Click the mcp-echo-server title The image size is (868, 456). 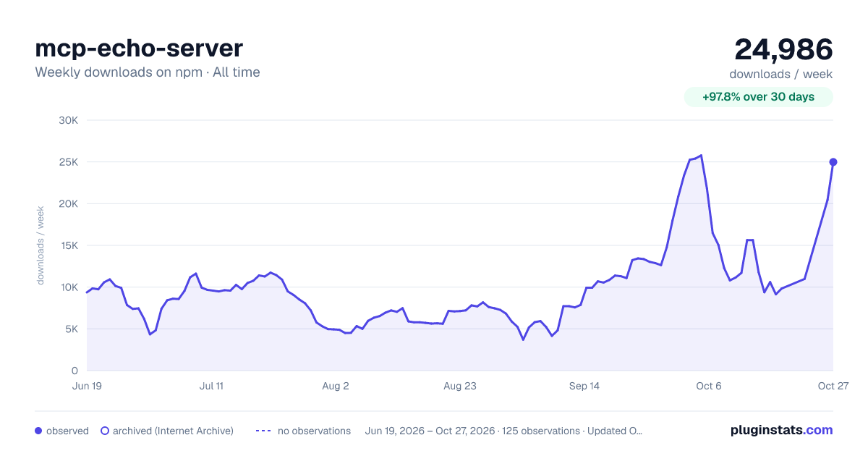point(139,48)
